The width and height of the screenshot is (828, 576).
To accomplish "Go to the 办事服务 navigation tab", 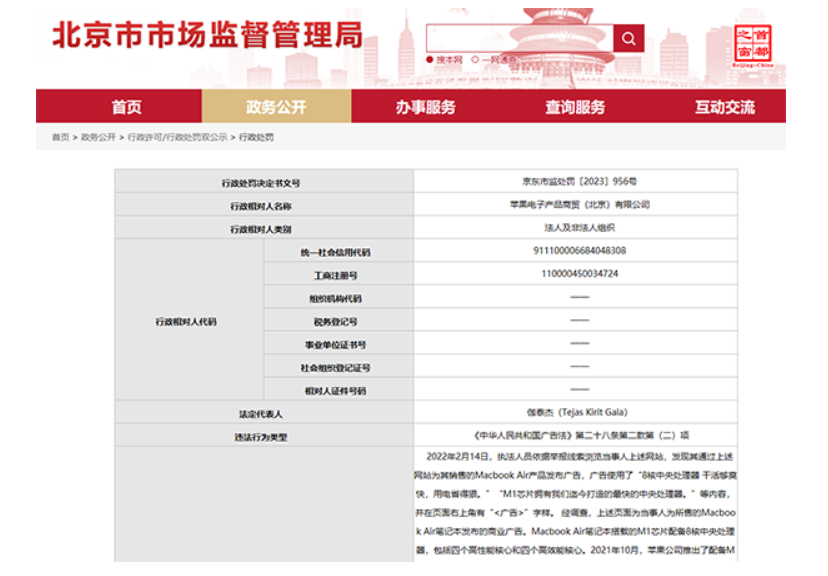I will tap(426, 107).
